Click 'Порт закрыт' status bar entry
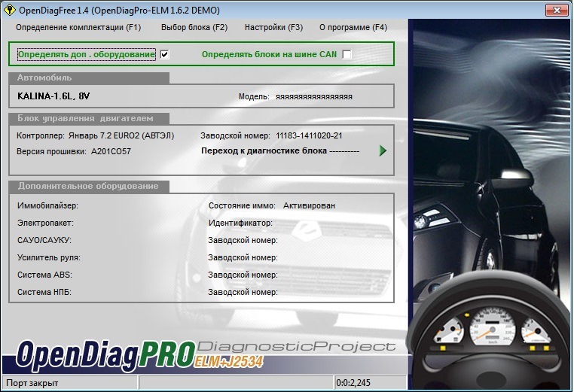The image size is (574, 392). pos(32,383)
